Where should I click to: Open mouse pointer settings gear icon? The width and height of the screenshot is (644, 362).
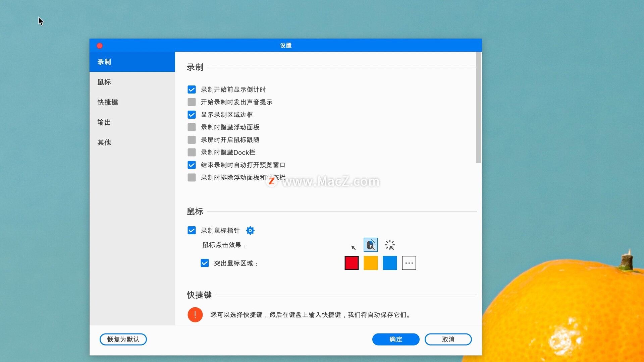[x=250, y=231]
